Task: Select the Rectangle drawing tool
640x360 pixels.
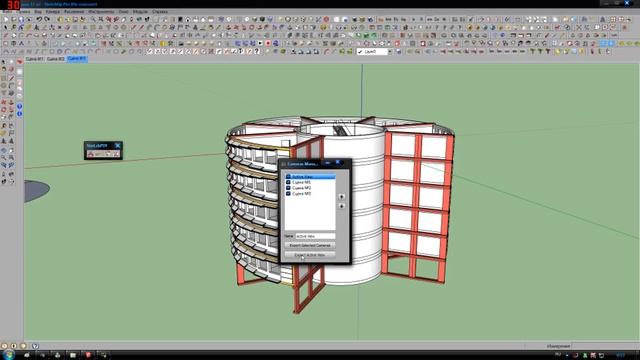Action: 4,78
